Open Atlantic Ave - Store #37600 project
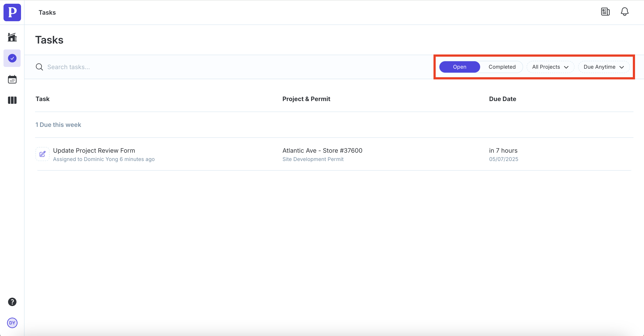The image size is (644, 336). coord(322,150)
